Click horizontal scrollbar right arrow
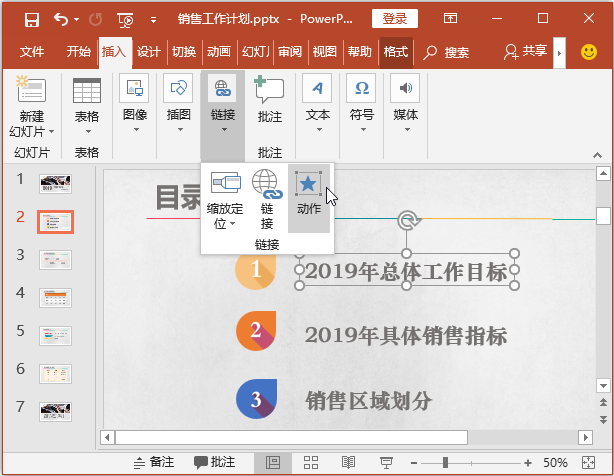Viewport: 614px width, 476px height. [x=585, y=437]
